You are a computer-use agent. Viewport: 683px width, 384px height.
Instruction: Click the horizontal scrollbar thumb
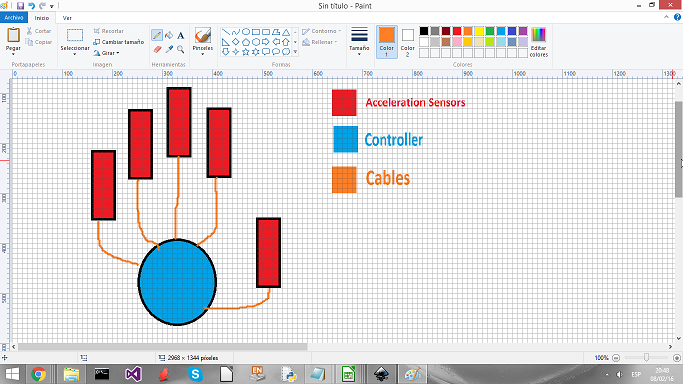coord(162,347)
